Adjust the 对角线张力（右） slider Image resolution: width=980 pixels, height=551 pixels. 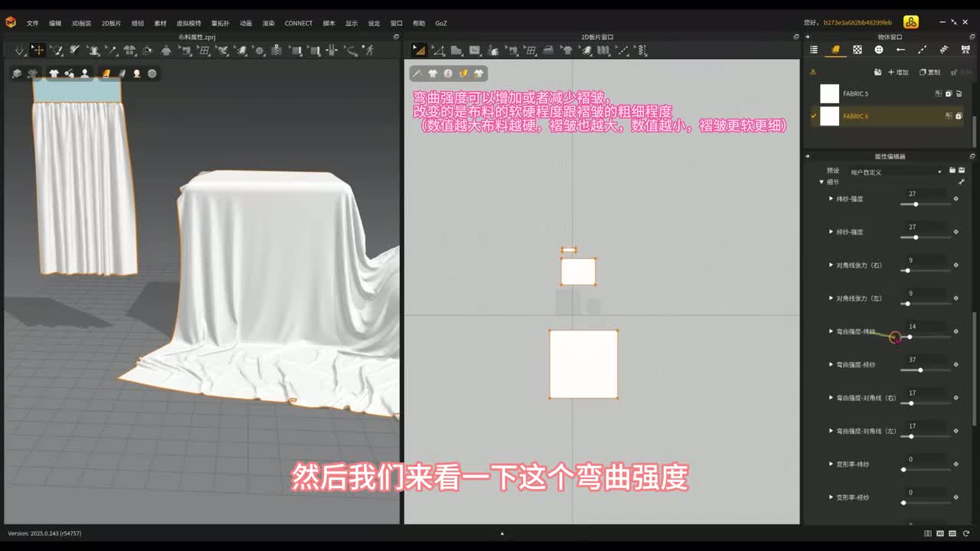(926, 271)
